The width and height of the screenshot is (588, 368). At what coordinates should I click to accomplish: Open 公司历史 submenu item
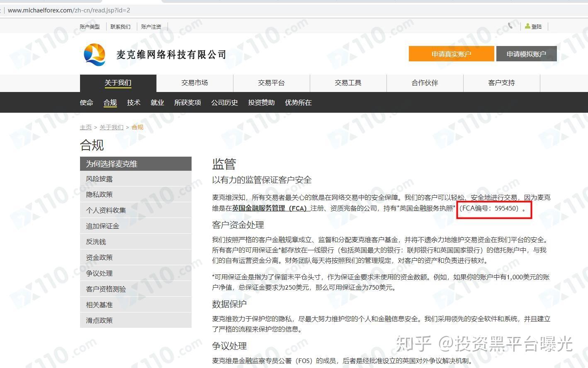click(x=224, y=102)
